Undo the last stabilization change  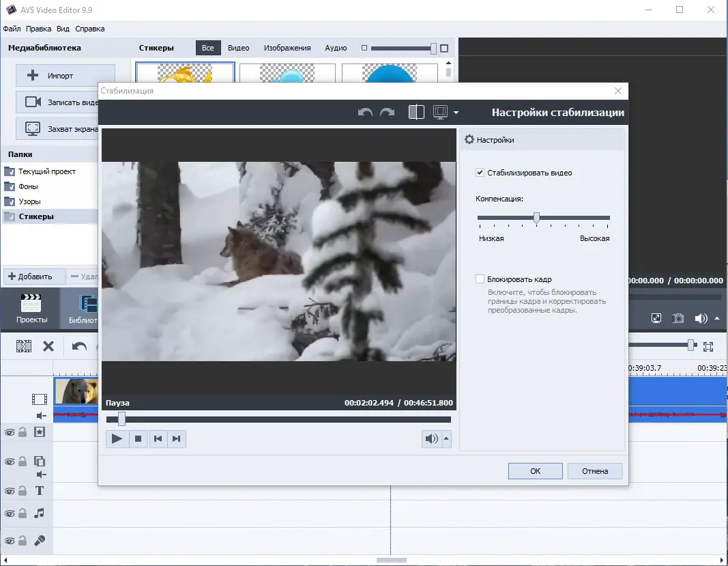click(365, 113)
